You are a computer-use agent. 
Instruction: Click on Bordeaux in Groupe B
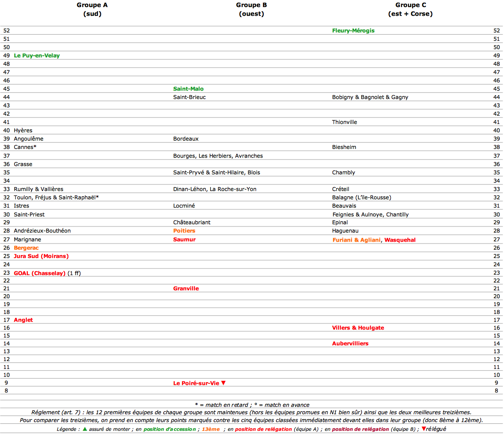(x=186, y=139)
